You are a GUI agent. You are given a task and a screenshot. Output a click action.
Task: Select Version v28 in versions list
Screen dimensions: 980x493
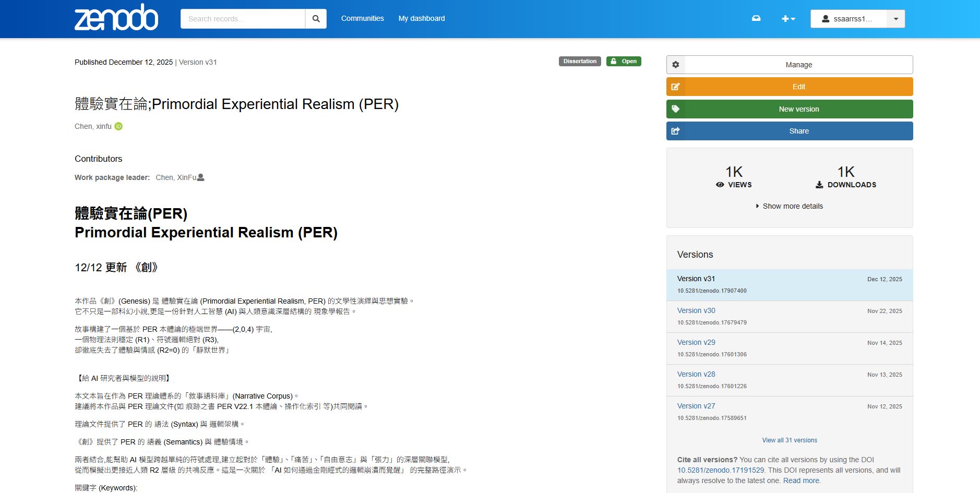click(696, 374)
